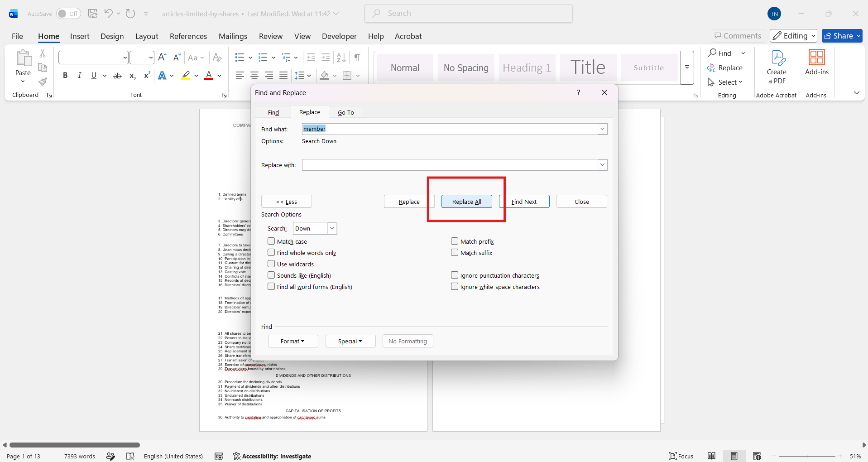Decrease paragraph indent
The width and height of the screenshot is (868, 462).
pyautogui.click(x=311, y=58)
